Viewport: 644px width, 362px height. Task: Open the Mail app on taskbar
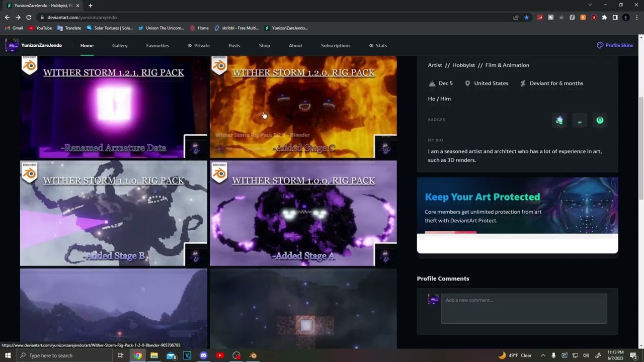coord(171,355)
